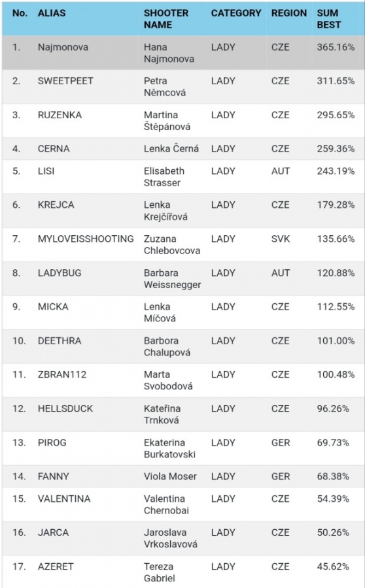Image resolution: width=365 pixels, height=588 pixels.
Task: Open shooter Ekaterina Burkatovski
Action: (x=169, y=448)
